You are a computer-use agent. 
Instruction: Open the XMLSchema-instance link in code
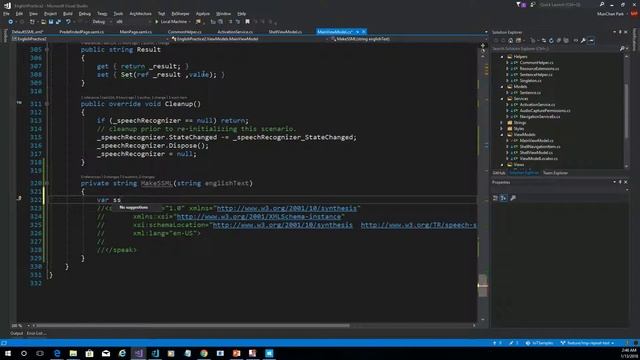(x=258, y=217)
